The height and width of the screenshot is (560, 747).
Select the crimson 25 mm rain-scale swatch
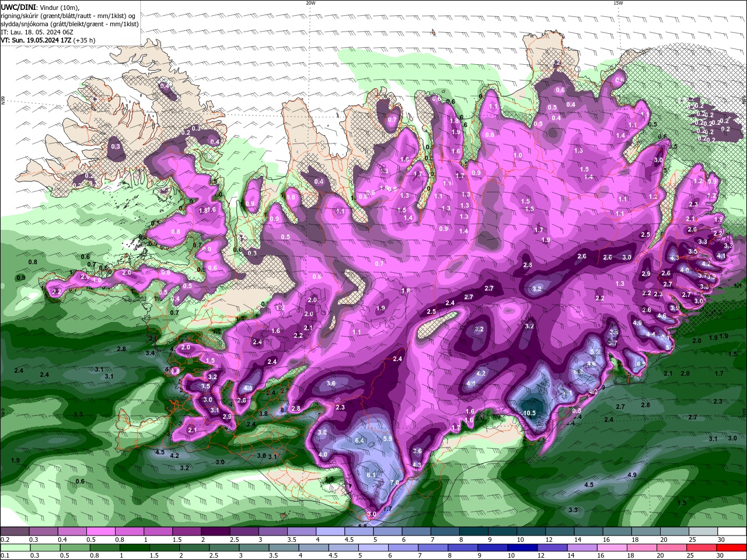pyautogui.click(x=703, y=547)
